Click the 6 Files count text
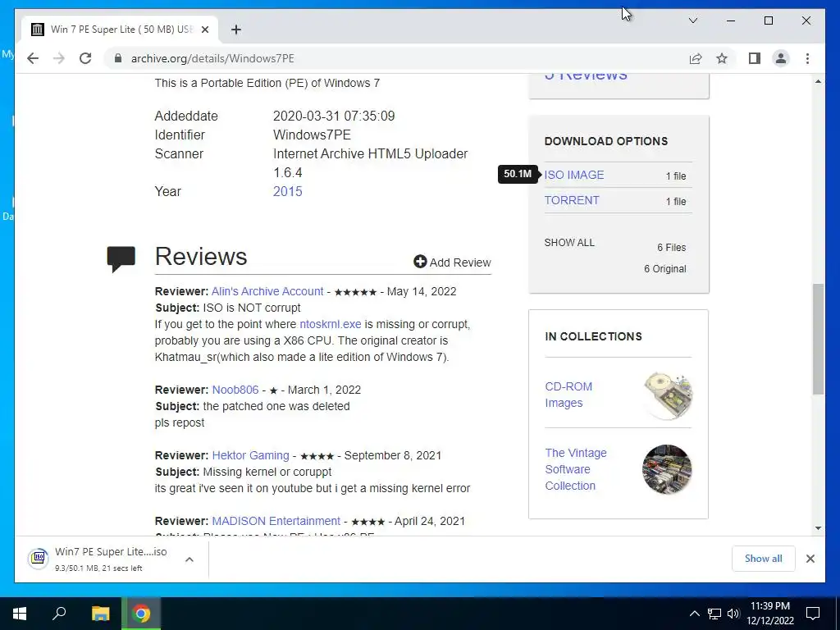 672,248
